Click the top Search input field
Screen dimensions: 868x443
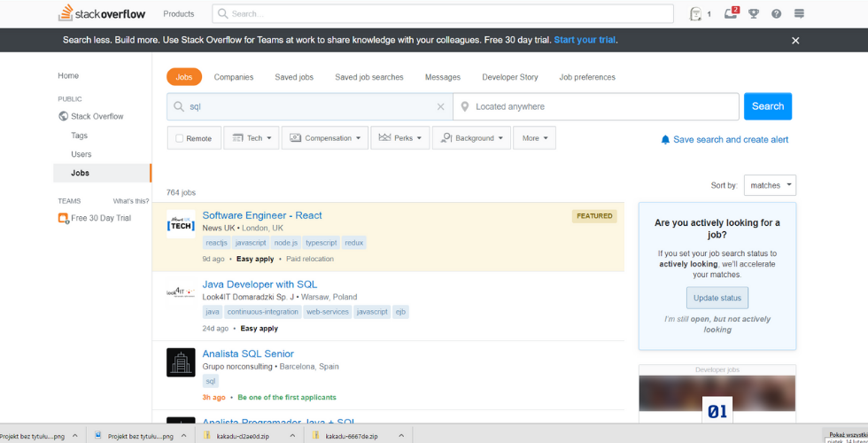443,14
